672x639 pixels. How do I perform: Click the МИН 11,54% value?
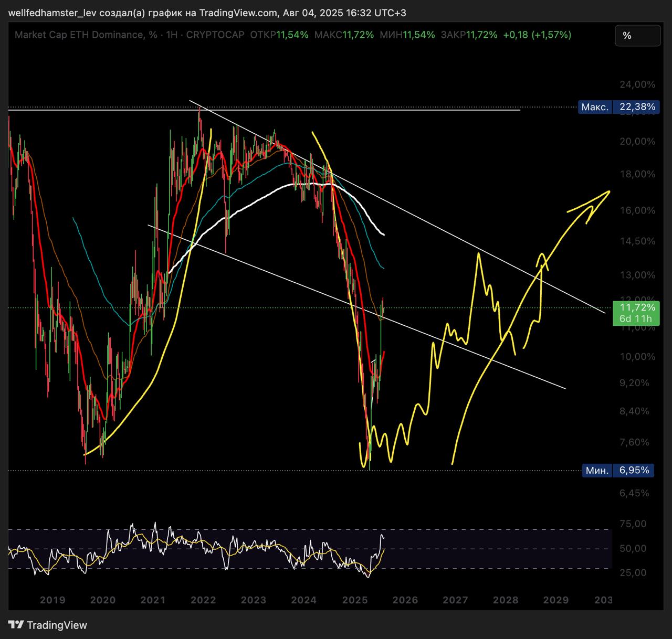click(x=407, y=35)
